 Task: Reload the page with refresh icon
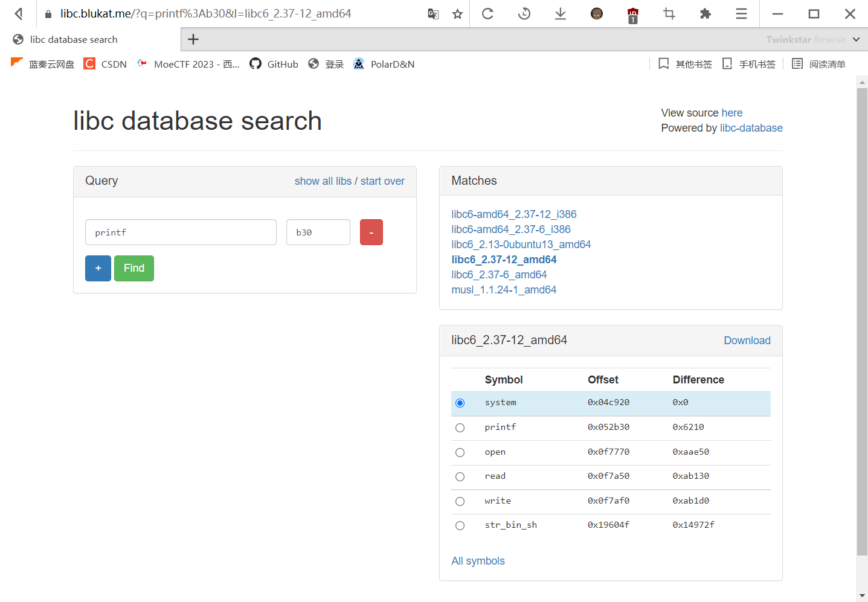coord(487,14)
